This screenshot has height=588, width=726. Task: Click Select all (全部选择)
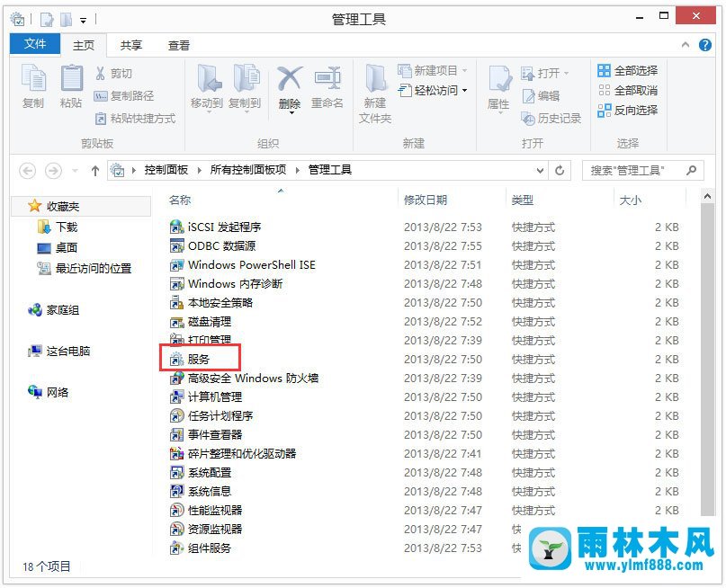coord(627,70)
